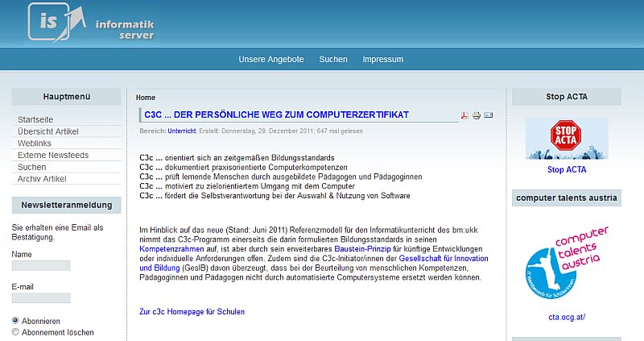Open the Unsere Angebote menu
Screen dimensions: 644x341
[x=271, y=60]
